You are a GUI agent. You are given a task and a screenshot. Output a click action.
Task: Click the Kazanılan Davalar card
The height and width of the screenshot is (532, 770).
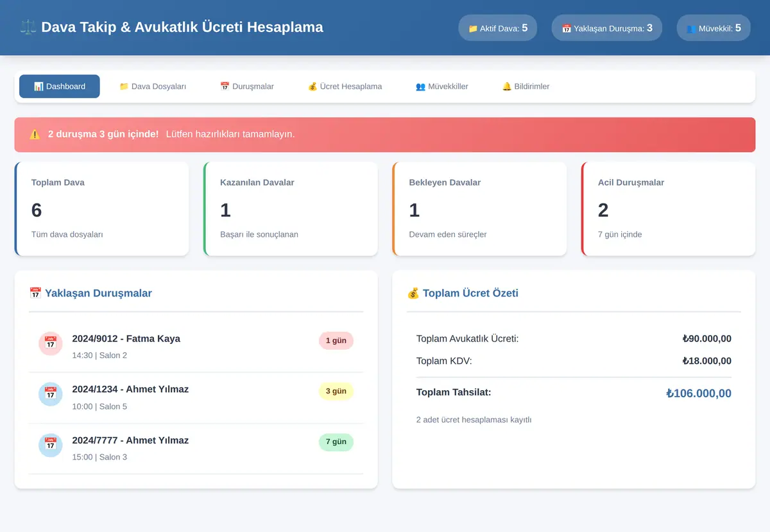point(291,209)
